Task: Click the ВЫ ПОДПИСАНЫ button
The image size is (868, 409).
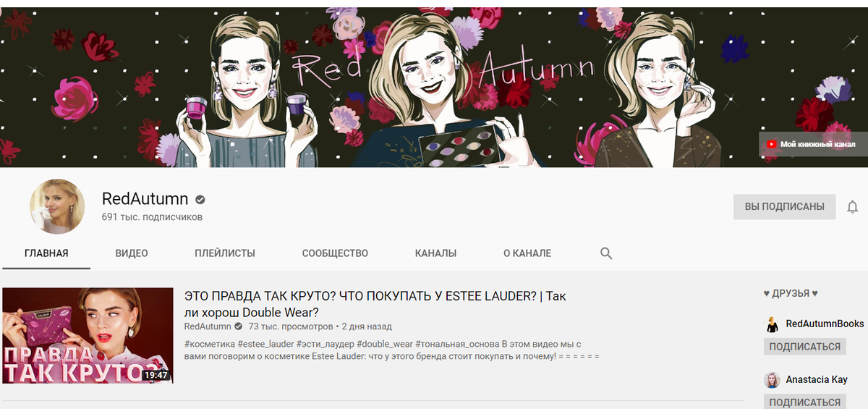Action: (784, 206)
